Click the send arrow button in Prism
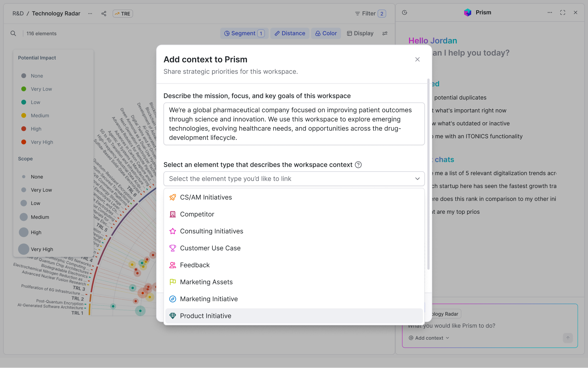This screenshot has height=368, width=588. 568,338
